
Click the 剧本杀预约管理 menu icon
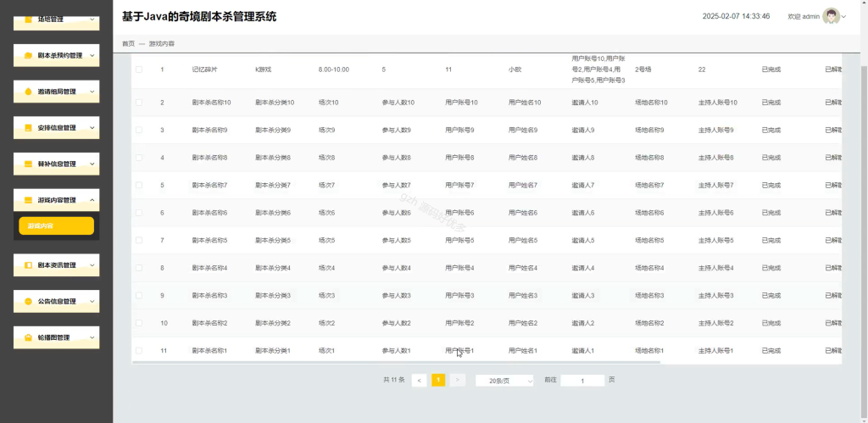coord(28,55)
